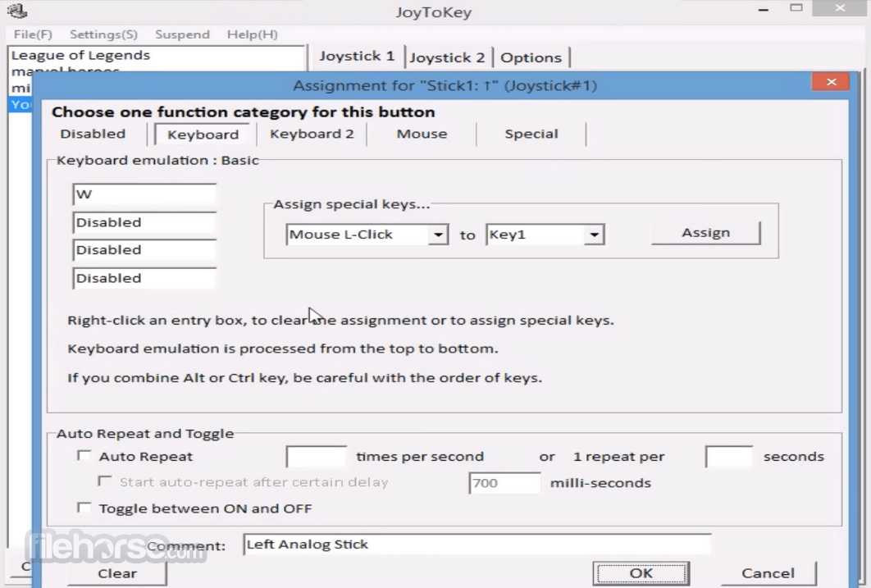The image size is (871, 588).
Task: Click the Comment field with Left Analog Stick
Action: (477, 545)
